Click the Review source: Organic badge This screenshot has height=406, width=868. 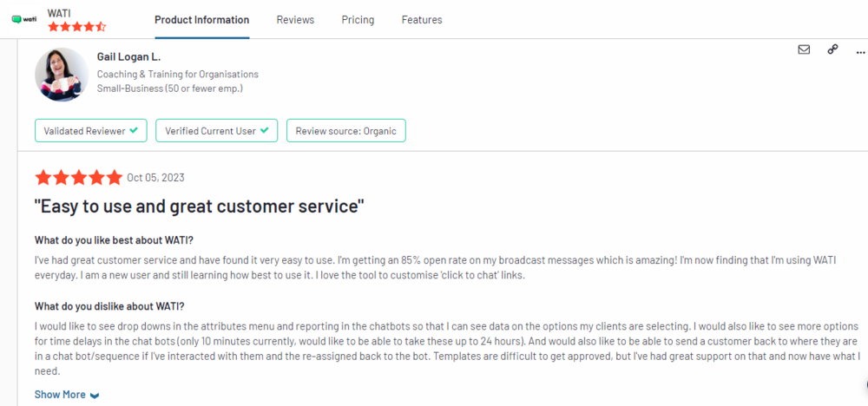pos(346,131)
